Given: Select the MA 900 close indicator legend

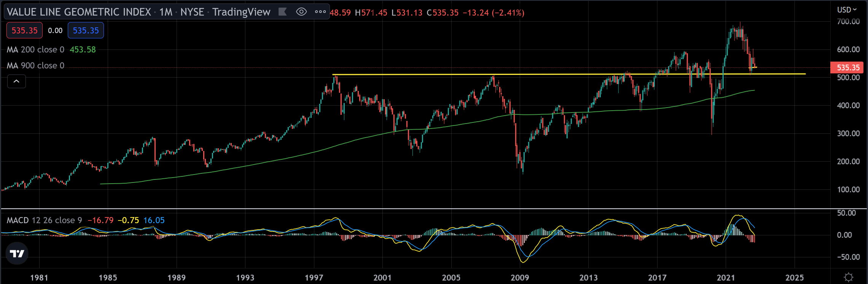Looking at the screenshot, I should click(x=35, y=65).
